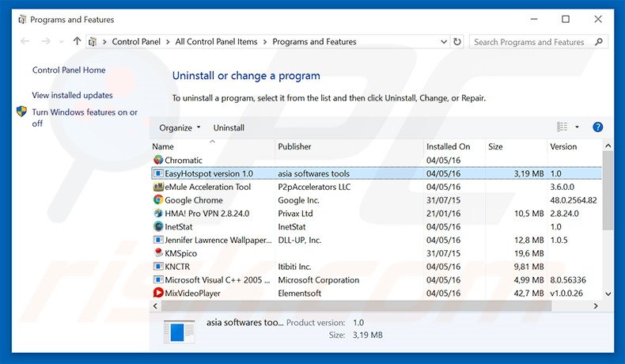Select the eMule Acceleration Tool row

[377, 187]
